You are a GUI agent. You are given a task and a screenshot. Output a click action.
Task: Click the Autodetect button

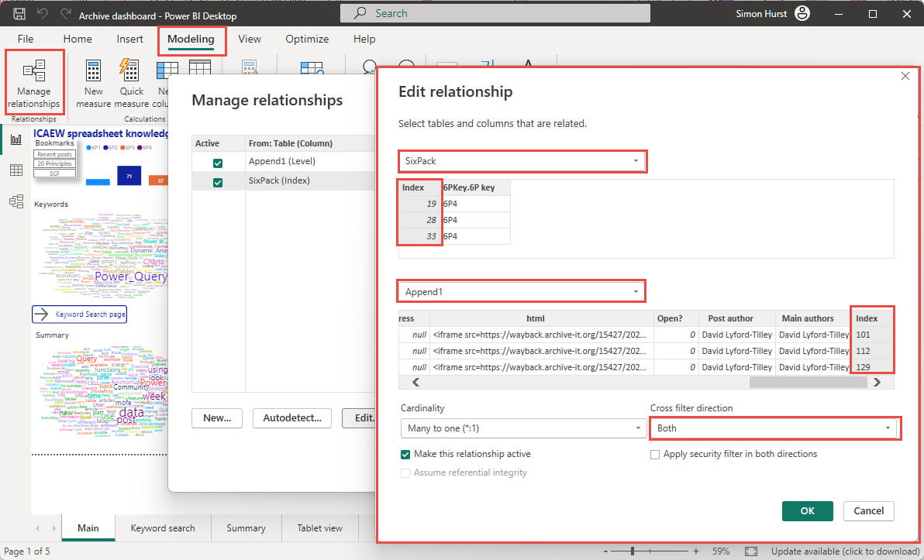tap(292, 417)
